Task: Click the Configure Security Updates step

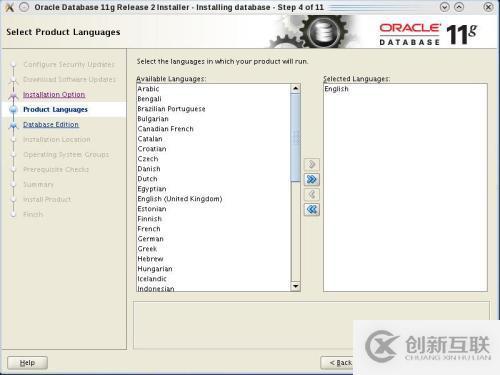Action: click(x=69, y=64)
